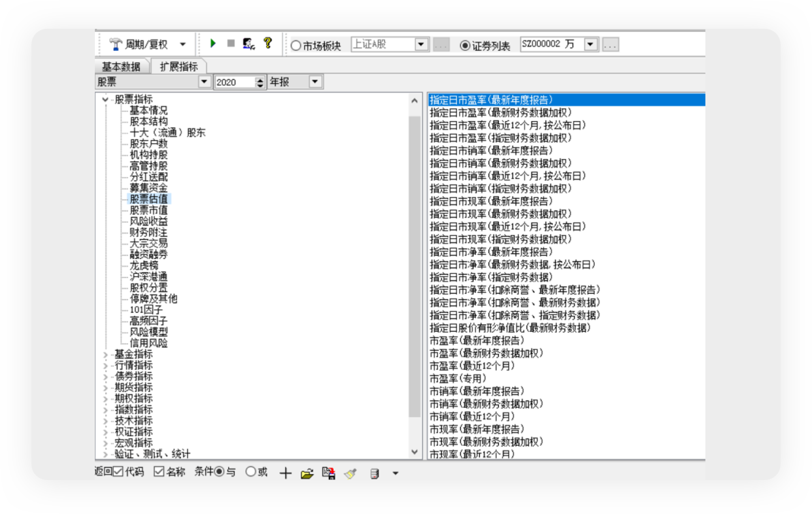
Task: Click the open folder icon at bottom
Action: pyautogui.click(x=307, y=473)
